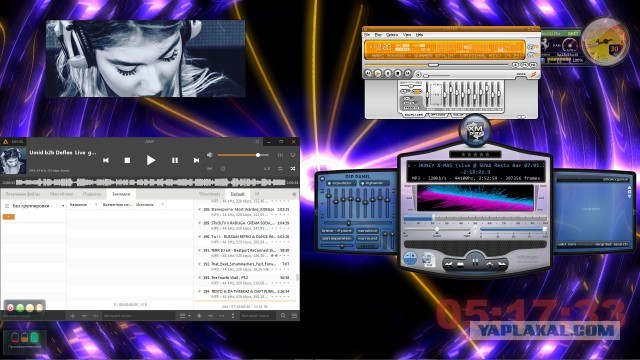Click show queue in XMPlay playlist panel

coord(616,179)
